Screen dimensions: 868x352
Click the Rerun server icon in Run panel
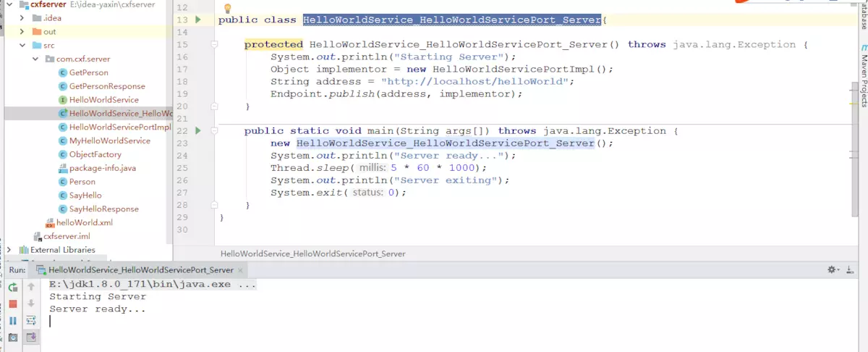[x=12, y=287]
